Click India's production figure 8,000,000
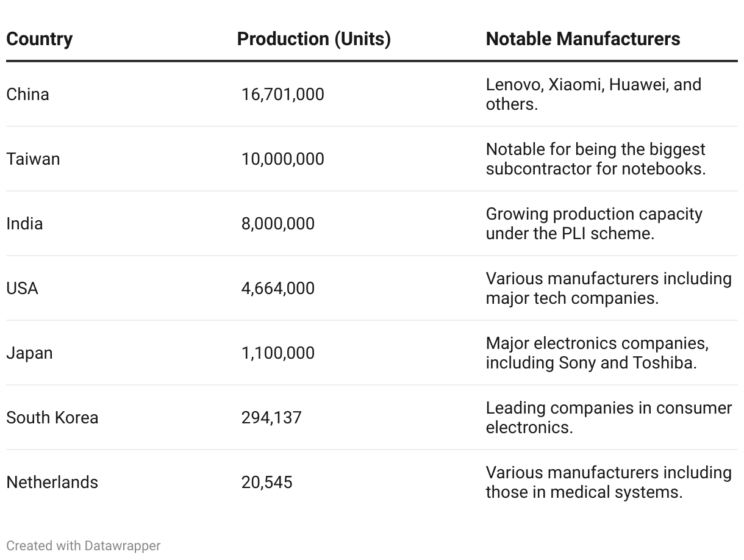The height and width of the screenshot is (560, 744). click(x=277, y=224)
